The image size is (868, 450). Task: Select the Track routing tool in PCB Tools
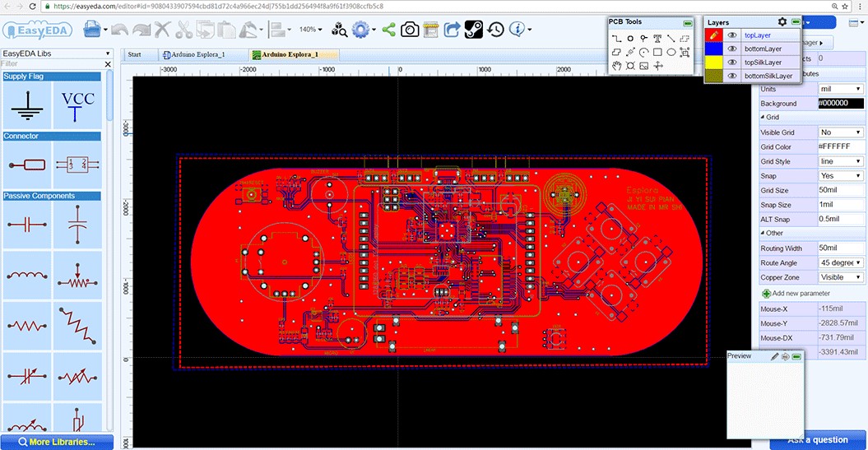(616, 39)
